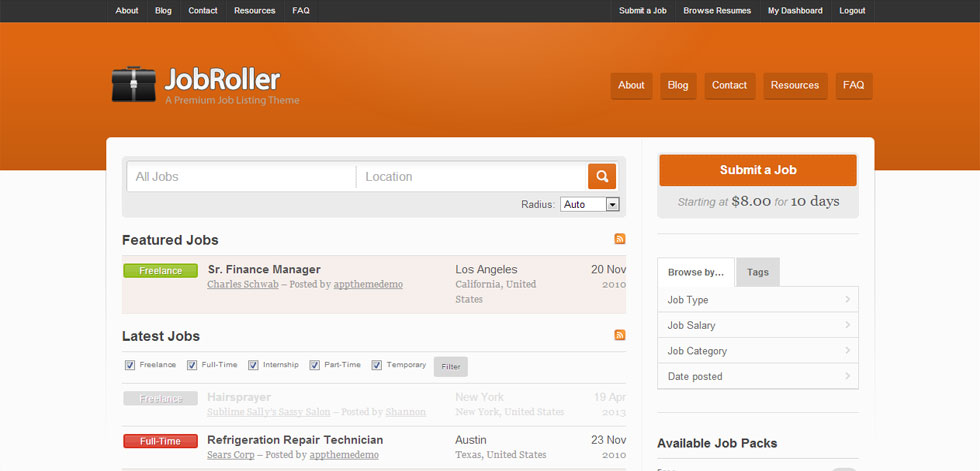Click the orange Blog header button
980x471 pixels.
pyautogui.click(x=678, y=86)
